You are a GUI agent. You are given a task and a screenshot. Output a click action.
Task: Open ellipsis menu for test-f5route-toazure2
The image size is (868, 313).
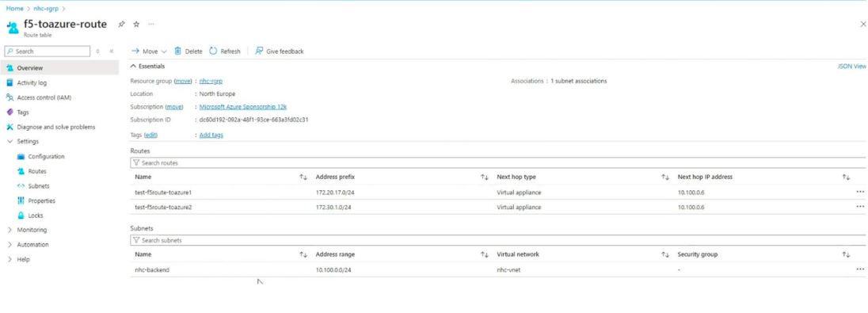(860, 207)
